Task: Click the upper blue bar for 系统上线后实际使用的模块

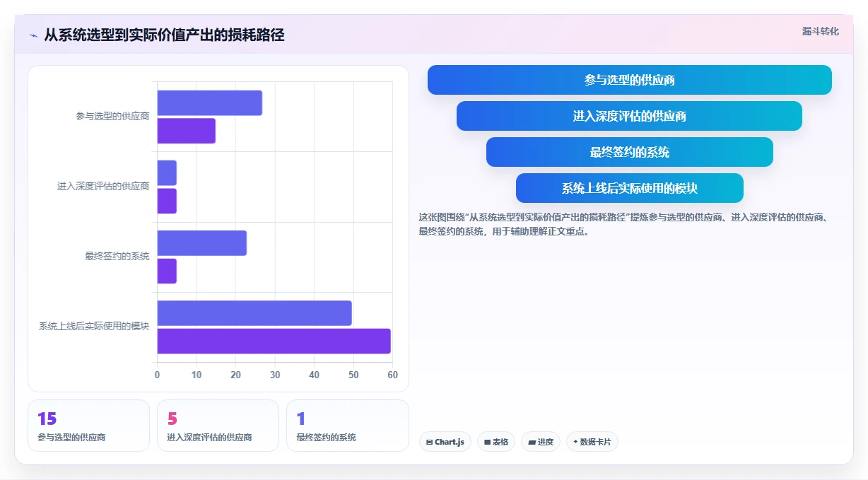Action: [254, 313]
